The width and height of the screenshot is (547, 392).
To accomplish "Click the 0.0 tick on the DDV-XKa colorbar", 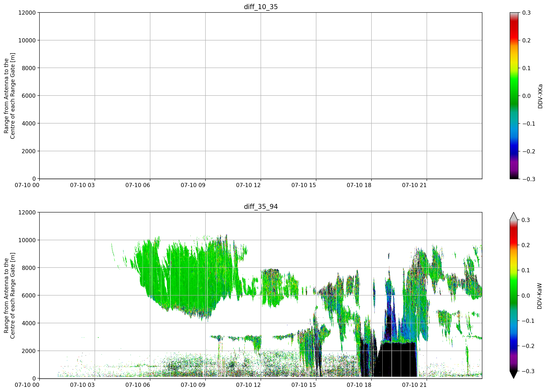I will [527, 96].
